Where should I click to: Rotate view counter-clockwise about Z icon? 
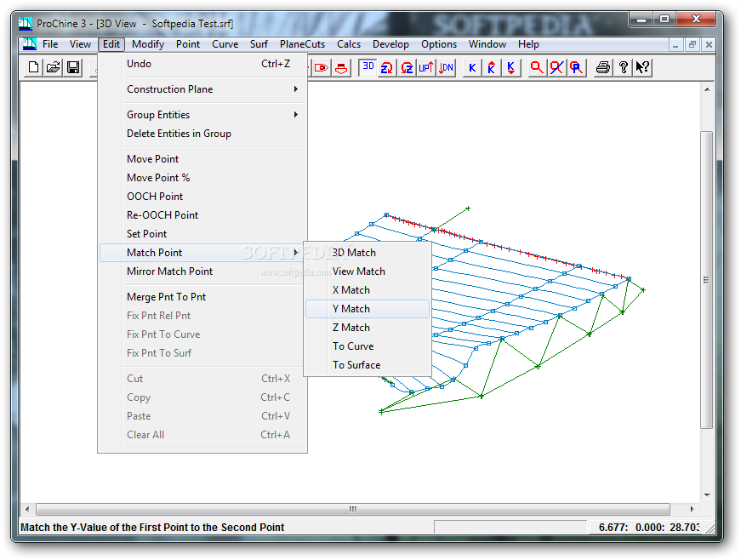click(407, 67)
